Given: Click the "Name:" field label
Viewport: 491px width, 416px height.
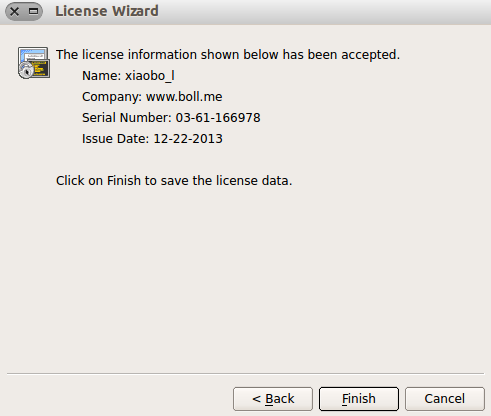Looking at the screenshot, I should click(102, 76).
